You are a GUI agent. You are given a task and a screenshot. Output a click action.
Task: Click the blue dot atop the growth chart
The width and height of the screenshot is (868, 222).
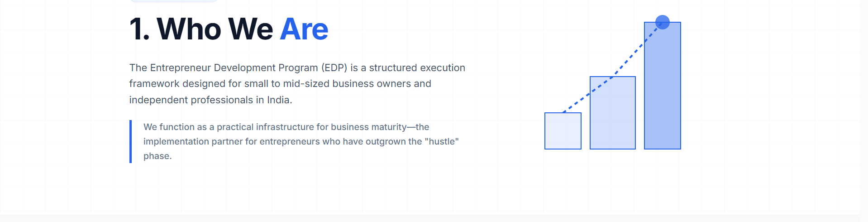(662, 22)
